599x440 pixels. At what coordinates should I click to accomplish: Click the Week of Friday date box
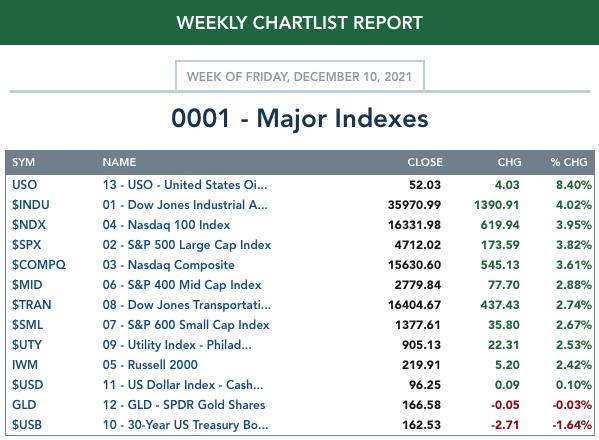click(300, 76)
